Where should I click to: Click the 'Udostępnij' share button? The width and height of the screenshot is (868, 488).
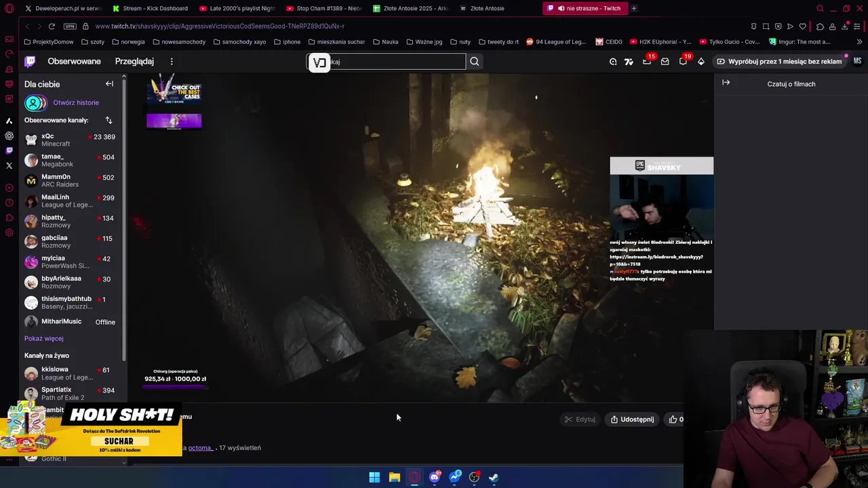(632, 419)
